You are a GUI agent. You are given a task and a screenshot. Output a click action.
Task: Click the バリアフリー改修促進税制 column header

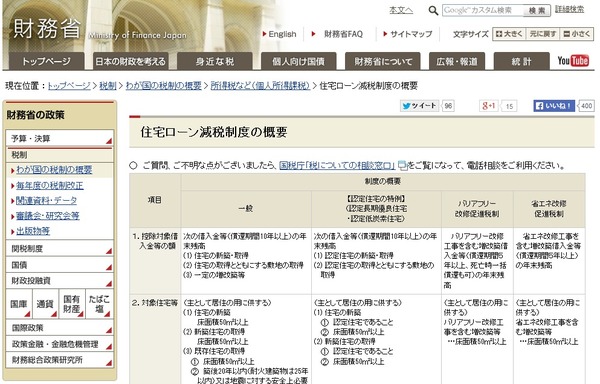click(477, 208)
